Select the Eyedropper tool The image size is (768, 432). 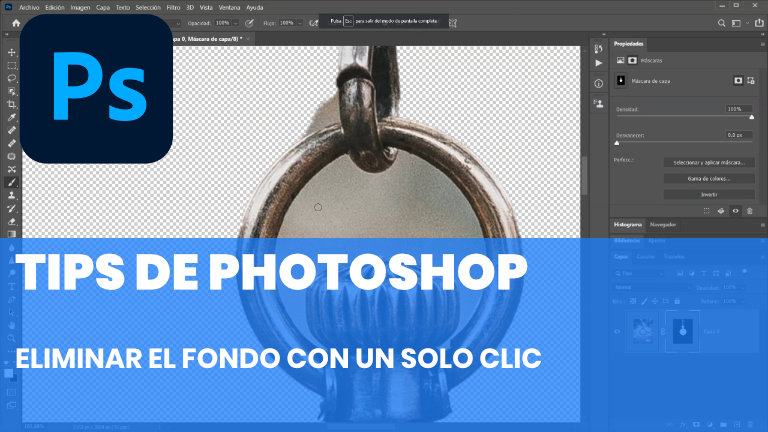click(12, 118)
